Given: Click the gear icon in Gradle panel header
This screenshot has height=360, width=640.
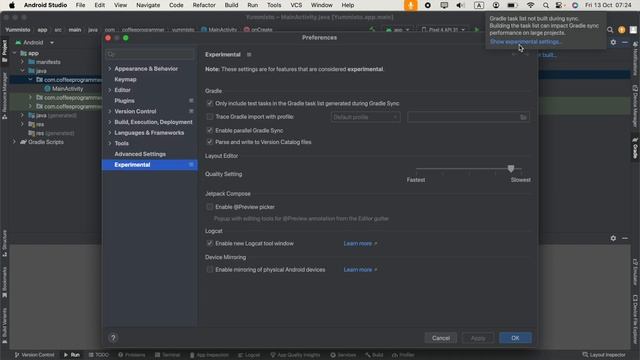Looking at the screenshot, I should (x=613, y=42).
